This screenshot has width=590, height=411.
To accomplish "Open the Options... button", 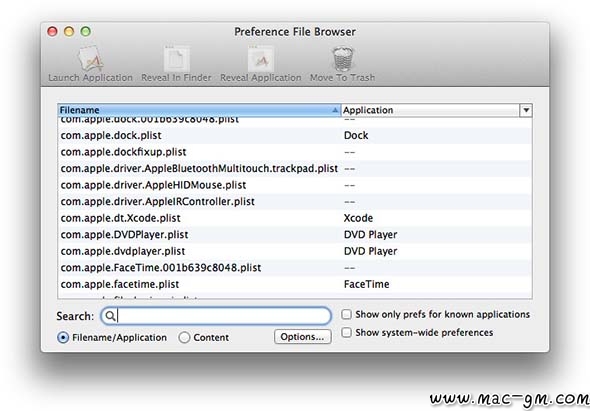I will tap(303, 337).
